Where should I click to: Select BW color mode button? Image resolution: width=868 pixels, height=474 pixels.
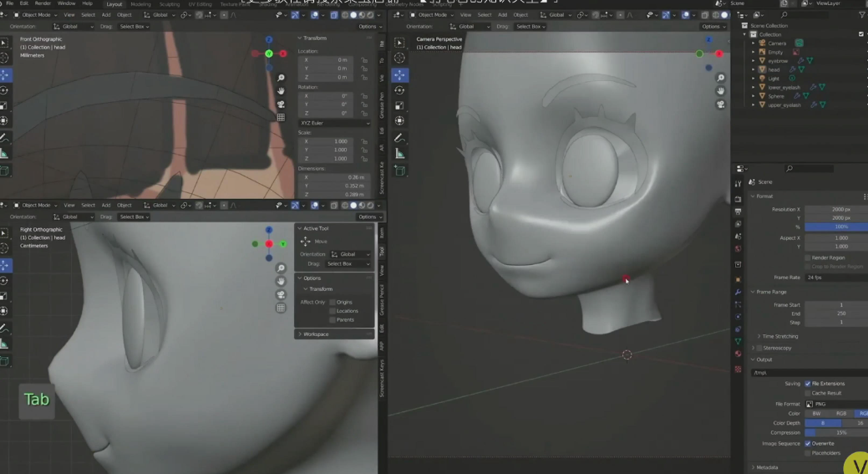pos(816,413)
